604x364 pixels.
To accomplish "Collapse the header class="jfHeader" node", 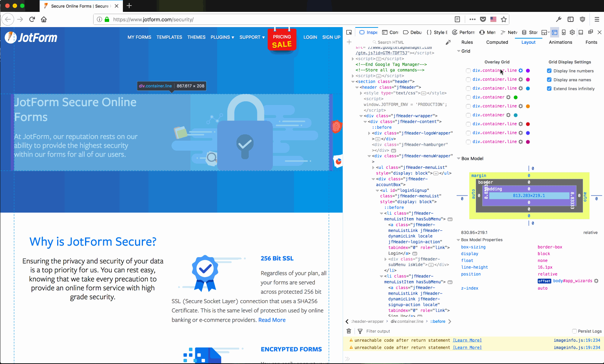I will click(357, 88).
